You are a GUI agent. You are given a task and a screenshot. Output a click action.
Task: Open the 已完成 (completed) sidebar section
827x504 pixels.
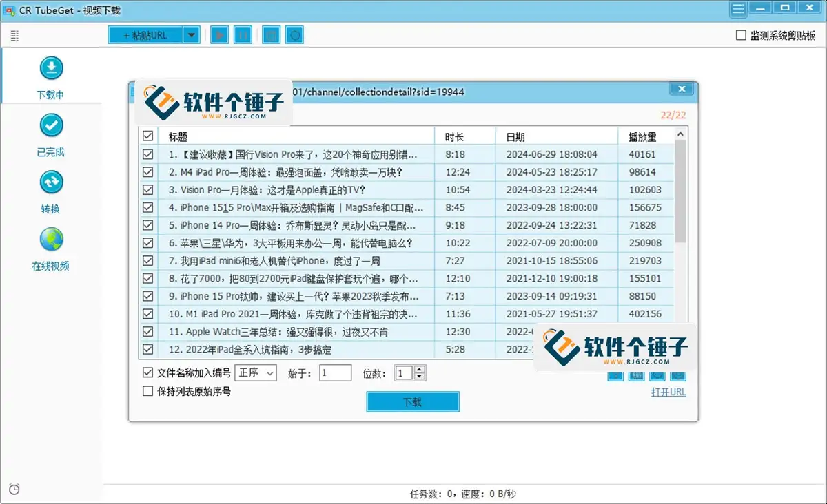51,135
